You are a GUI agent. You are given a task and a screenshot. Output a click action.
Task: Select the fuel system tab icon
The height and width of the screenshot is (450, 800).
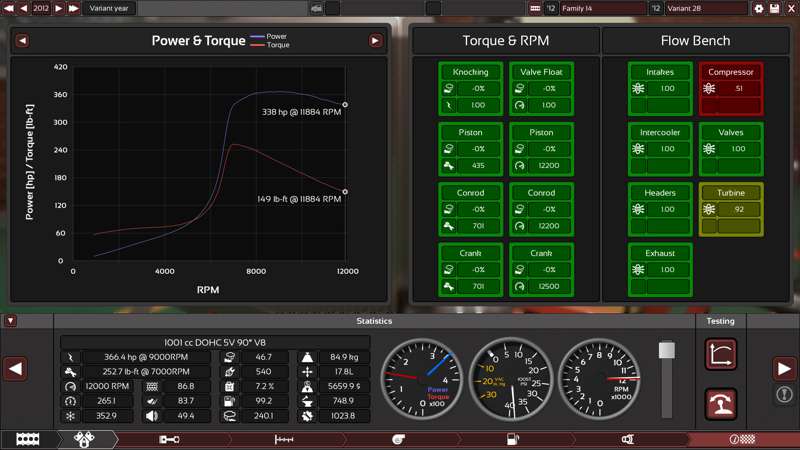pos(513,439)
